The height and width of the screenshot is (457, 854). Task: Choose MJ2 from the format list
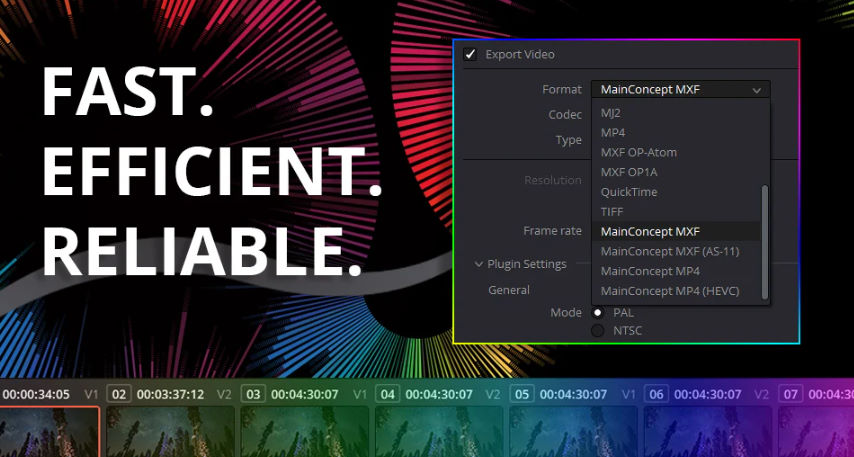pos(611,113)
